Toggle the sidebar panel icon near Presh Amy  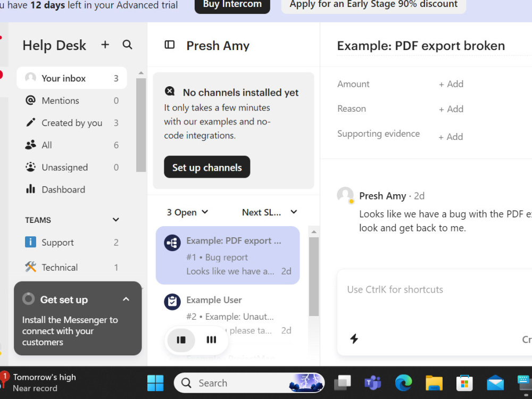tap(170, 45)
